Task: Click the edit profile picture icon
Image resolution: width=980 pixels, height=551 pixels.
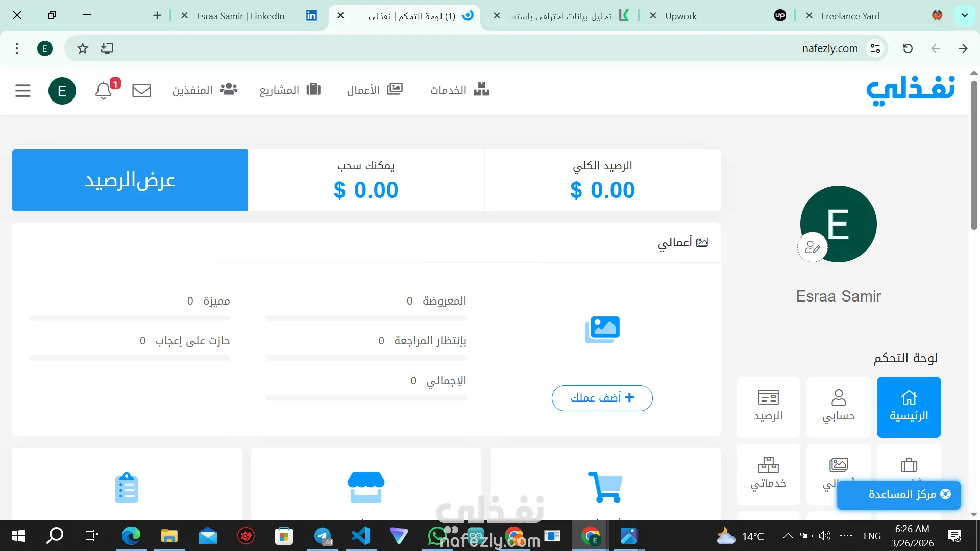Action: [x=812, y=247]
